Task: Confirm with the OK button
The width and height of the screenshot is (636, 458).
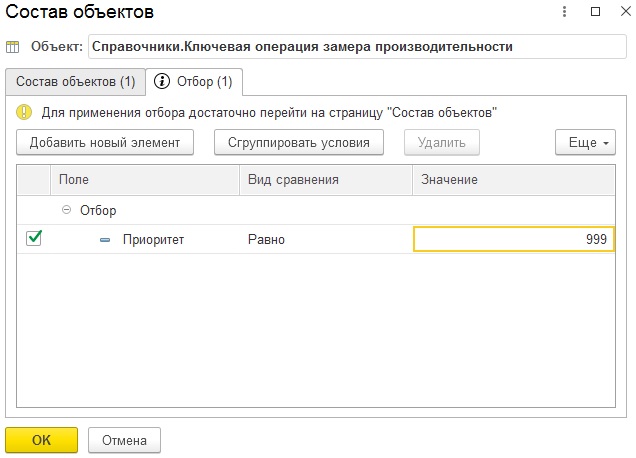Action: pyautogui.click(x=41, y=440)
